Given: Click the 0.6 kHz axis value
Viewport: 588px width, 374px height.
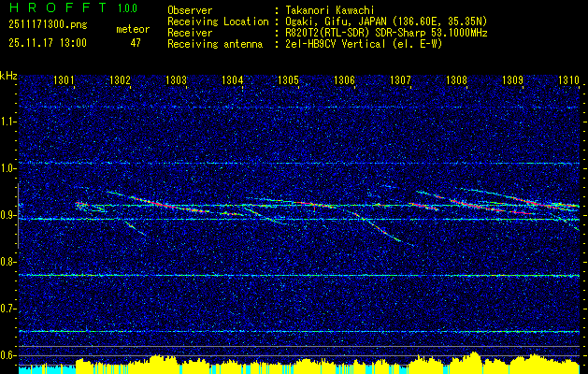Looking at the screenshot, I should [x=7, y=355].
